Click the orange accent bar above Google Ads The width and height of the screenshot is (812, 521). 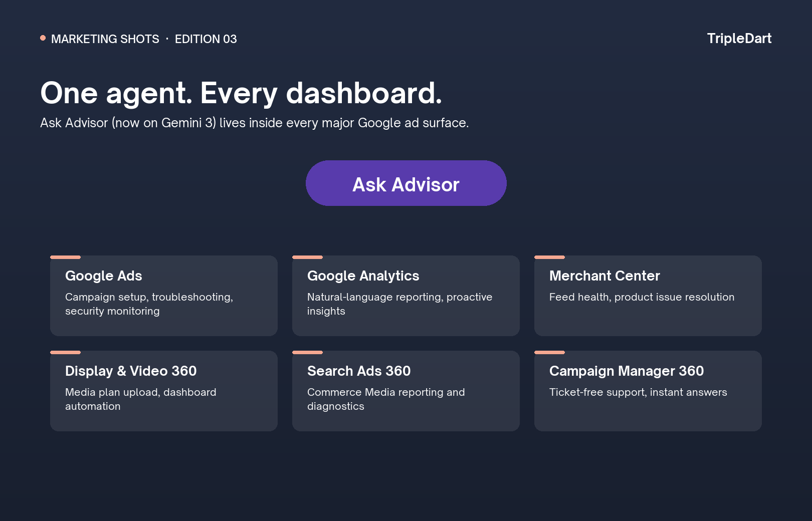[x=65, y=257]
